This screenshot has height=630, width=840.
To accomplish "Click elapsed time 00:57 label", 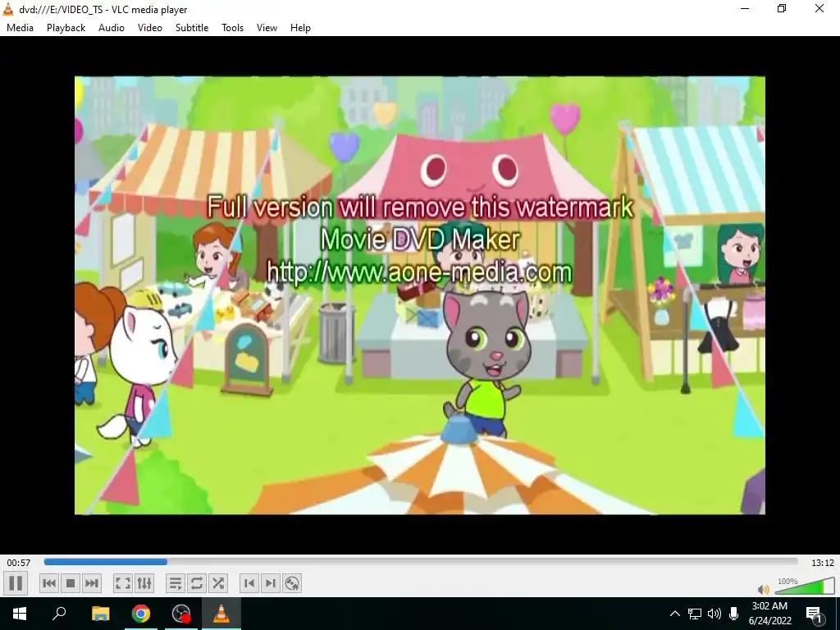I will 19,563.
